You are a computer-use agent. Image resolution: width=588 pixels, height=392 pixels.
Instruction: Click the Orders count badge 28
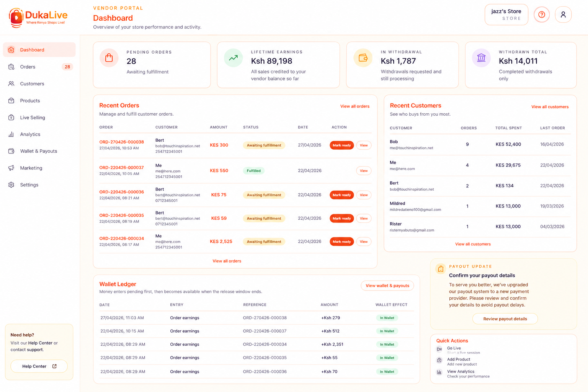[67, 67]
